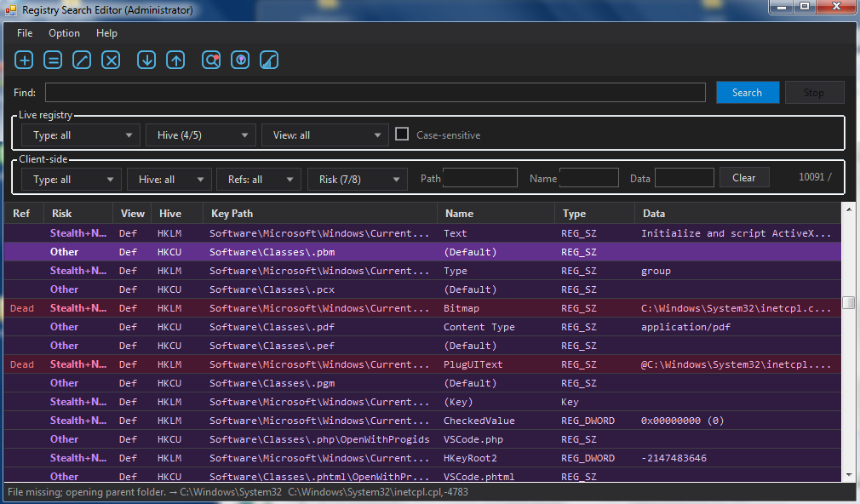The height and width of the screenshot is (504, 860).
Task: Click the plus (add) toolbar icon
Action: pos(24,60)
